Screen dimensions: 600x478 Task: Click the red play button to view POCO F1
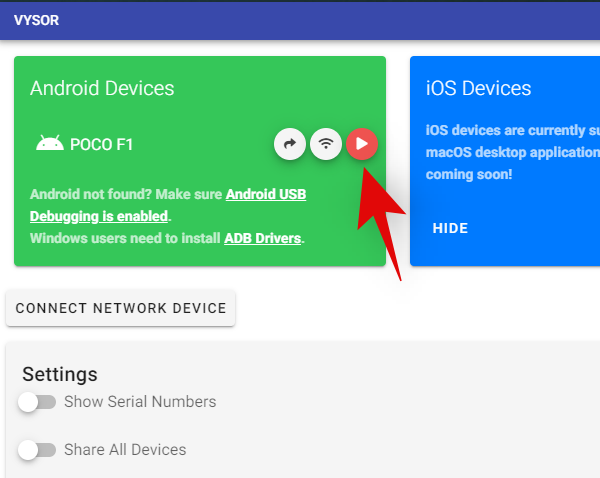click(x=362, y=144)
